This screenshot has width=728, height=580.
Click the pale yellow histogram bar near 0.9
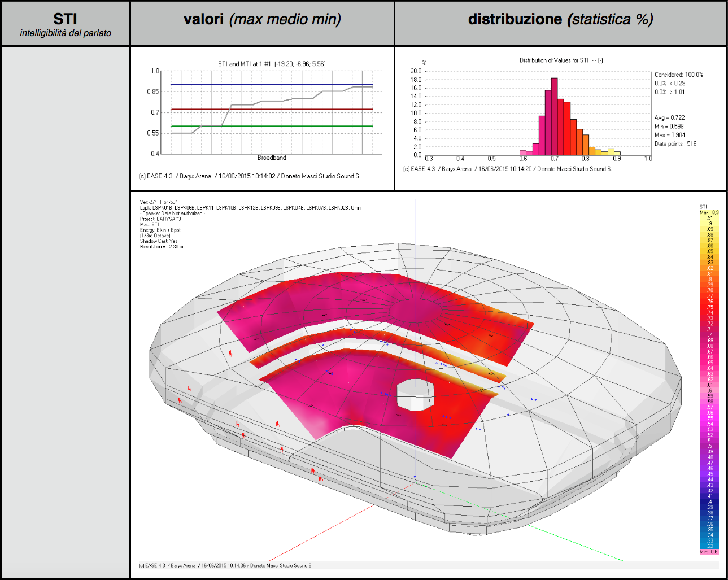(617, 153)
